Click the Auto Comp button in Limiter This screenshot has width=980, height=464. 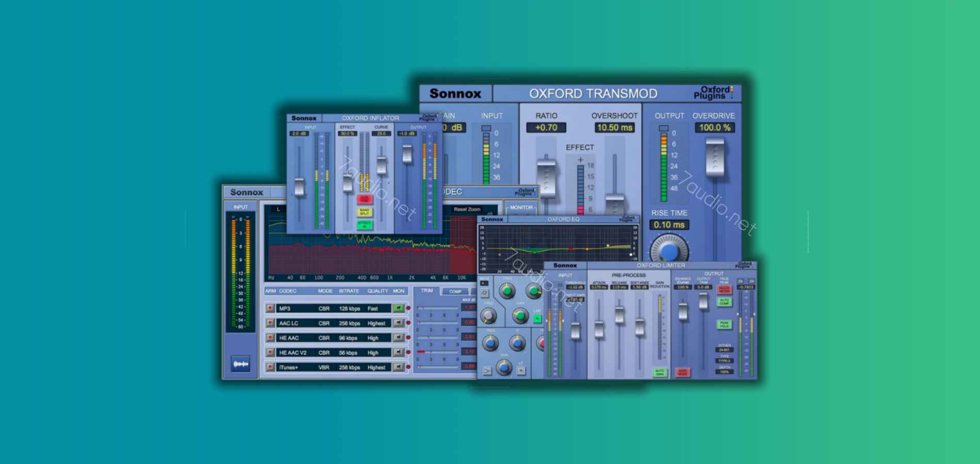point(725,302)
